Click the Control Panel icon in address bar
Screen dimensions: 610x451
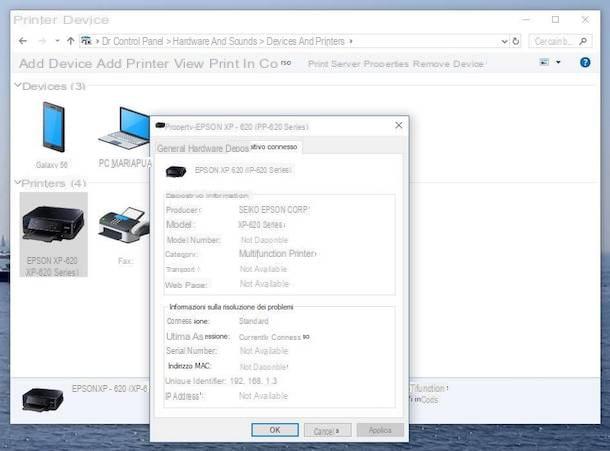tap(86, 40)
